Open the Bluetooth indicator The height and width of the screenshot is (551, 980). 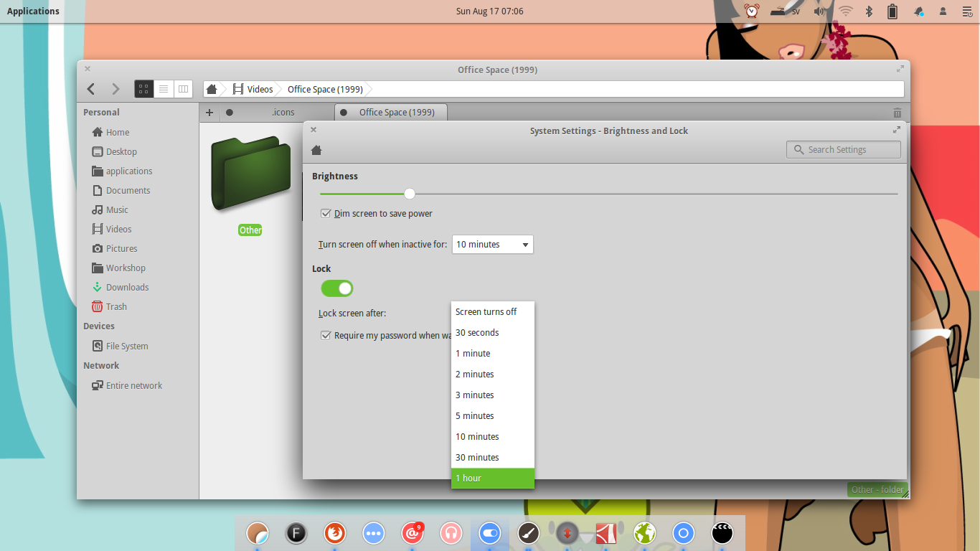pyautogui.click(x=868, y=11)
